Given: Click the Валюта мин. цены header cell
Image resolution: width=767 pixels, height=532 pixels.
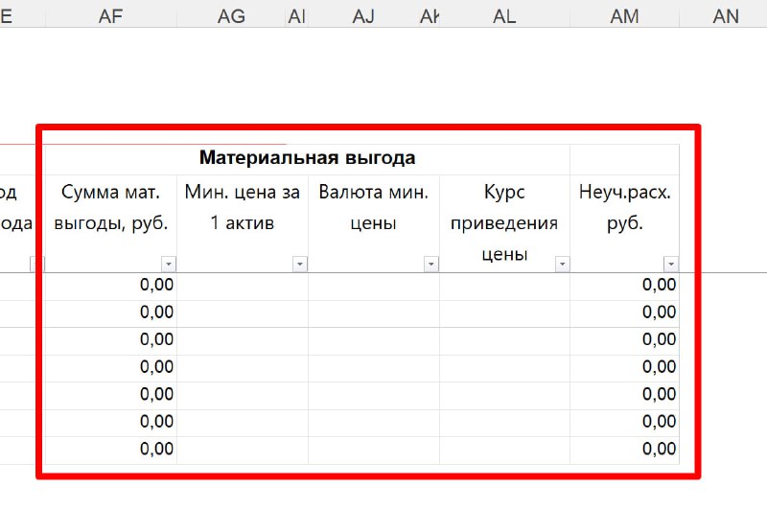Looking at the screenshot, I should 373,208.
